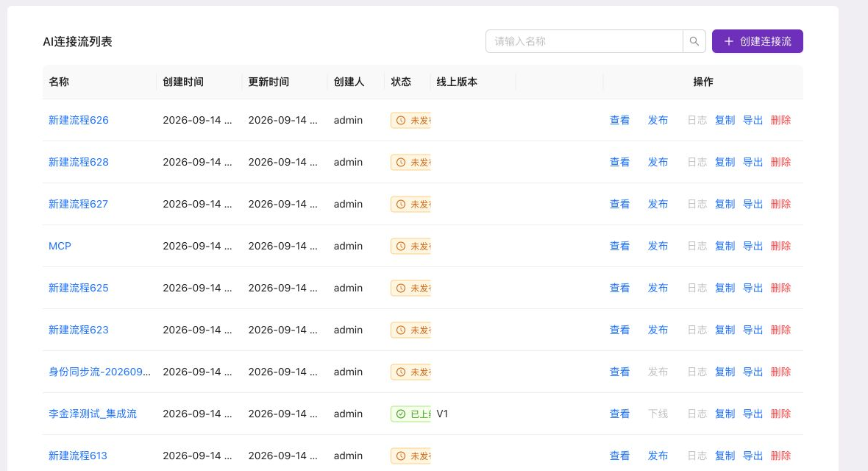Click 查看 for 新建流程628
Viewport: 868px width, 471px height.
point(619,163)
